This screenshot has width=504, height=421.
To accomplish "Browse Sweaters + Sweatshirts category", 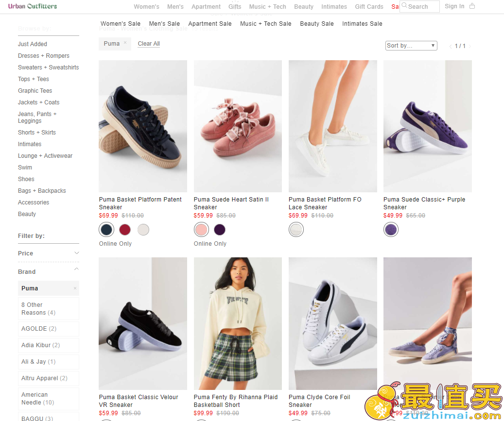I will [49, 67].
